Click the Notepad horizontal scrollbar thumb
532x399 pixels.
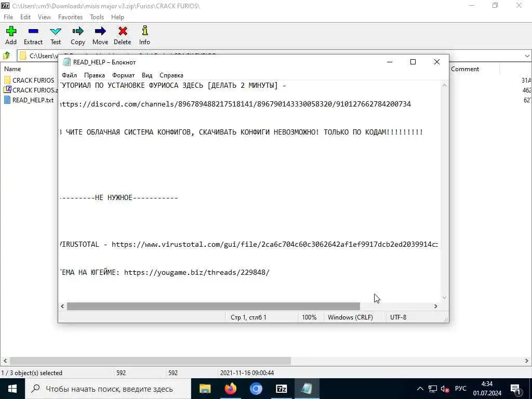(x=214, y=306)
